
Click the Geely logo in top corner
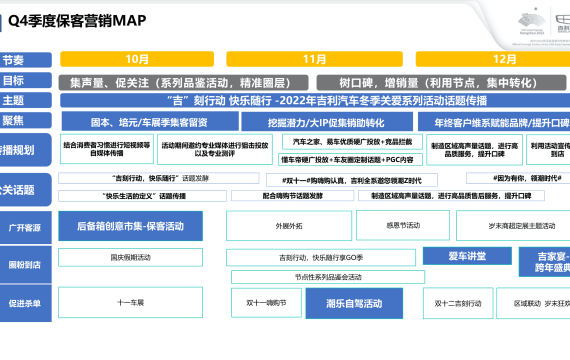point(563,23)
